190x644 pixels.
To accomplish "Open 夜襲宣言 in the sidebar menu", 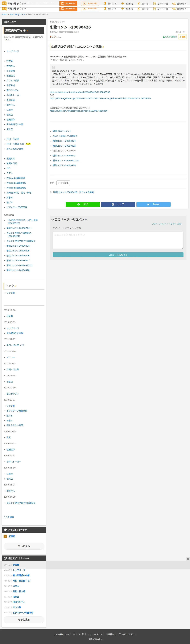I will coord(11,159).
